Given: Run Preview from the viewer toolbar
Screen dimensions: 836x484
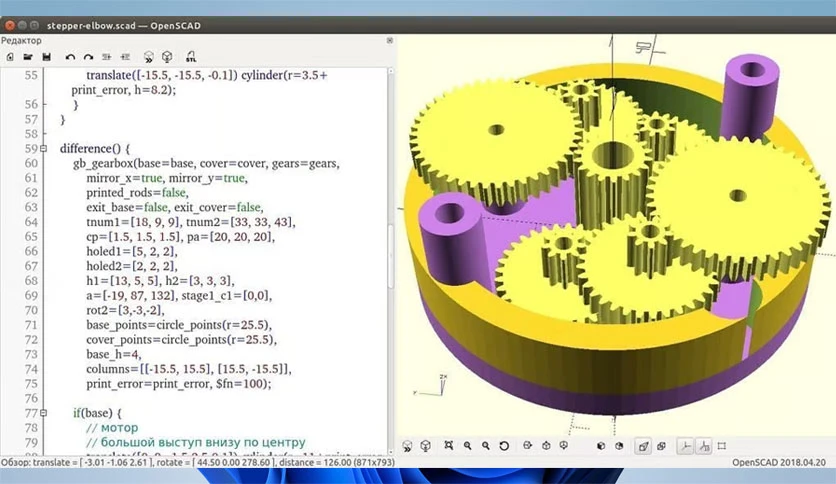Looking at the screenshot, I should point(407,446).
